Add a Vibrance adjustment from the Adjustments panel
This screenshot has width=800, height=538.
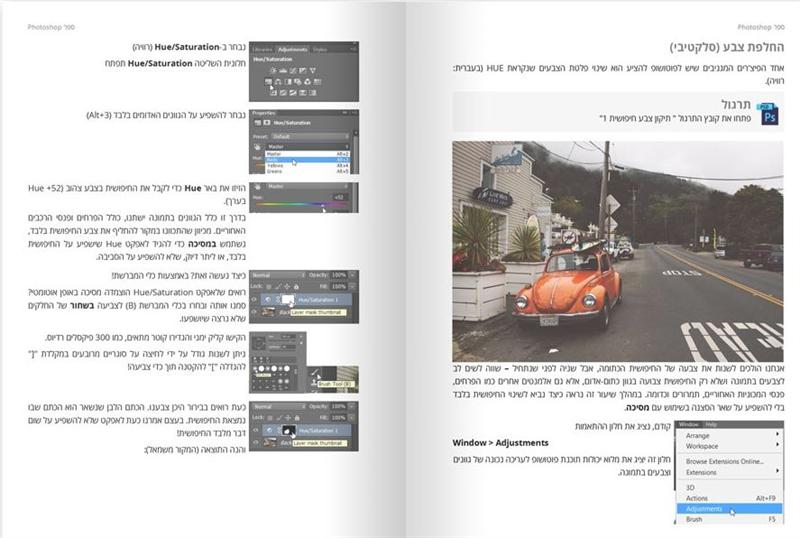tap(313, 70)
